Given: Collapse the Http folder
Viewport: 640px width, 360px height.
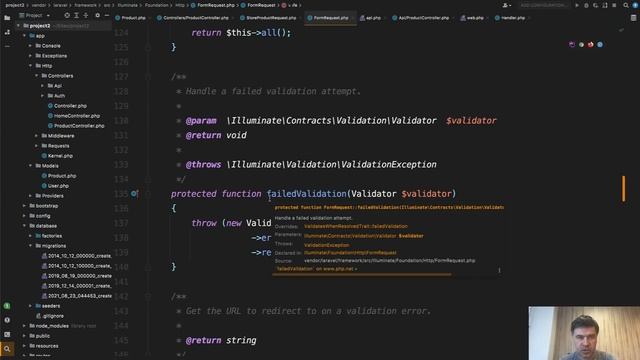Looking at the screenshot, I should click(x=30, y=66).
